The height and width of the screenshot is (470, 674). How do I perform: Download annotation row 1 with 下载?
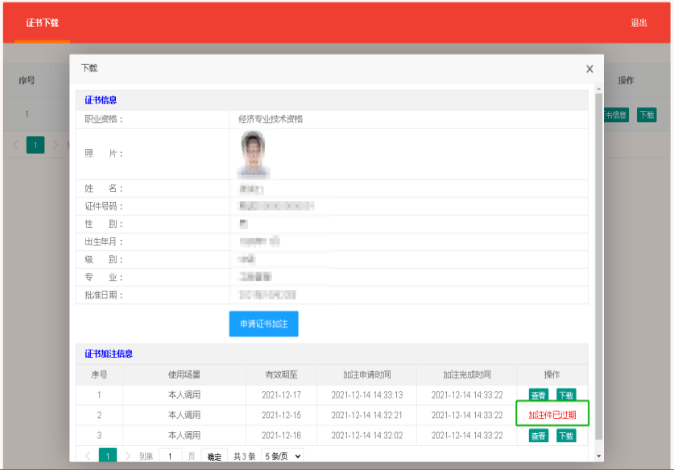coord(566,395)
